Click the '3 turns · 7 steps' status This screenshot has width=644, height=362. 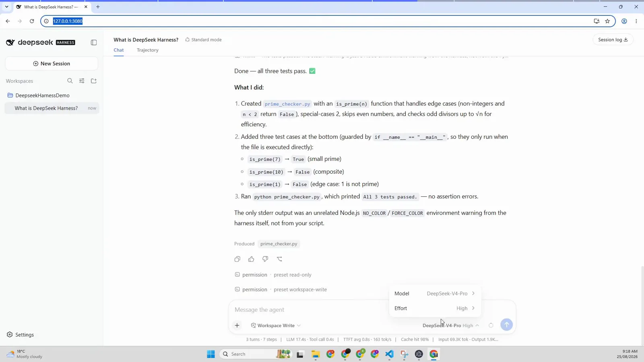[261, 339]
